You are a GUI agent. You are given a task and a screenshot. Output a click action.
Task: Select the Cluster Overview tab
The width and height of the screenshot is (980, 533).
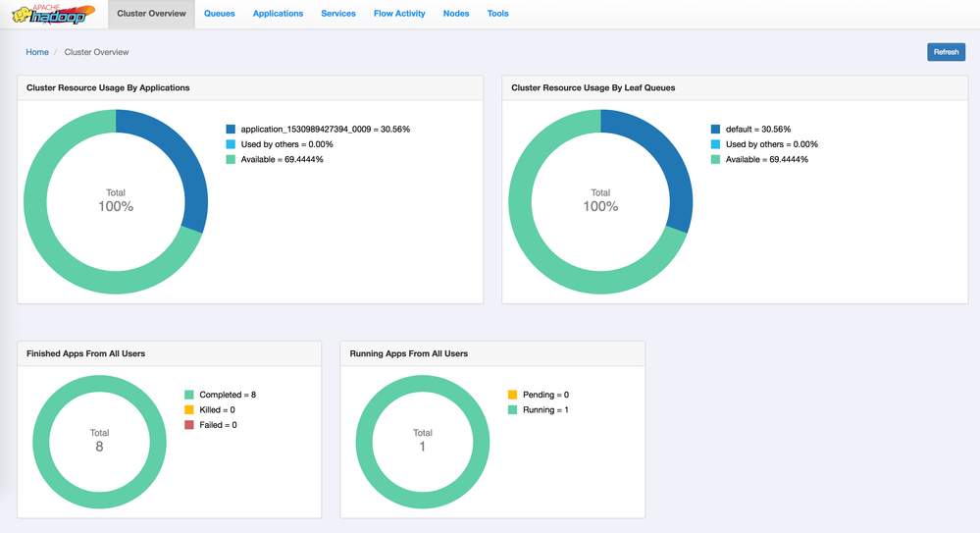152,14
